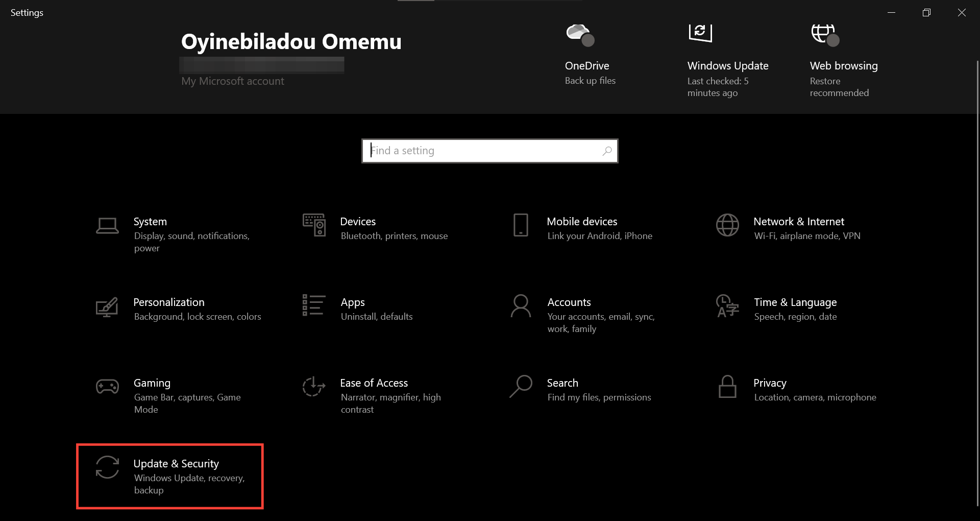The width and height of the screenshot is (980, 521).
Task: Select the Gaming category title
Action: coord(152,383)
